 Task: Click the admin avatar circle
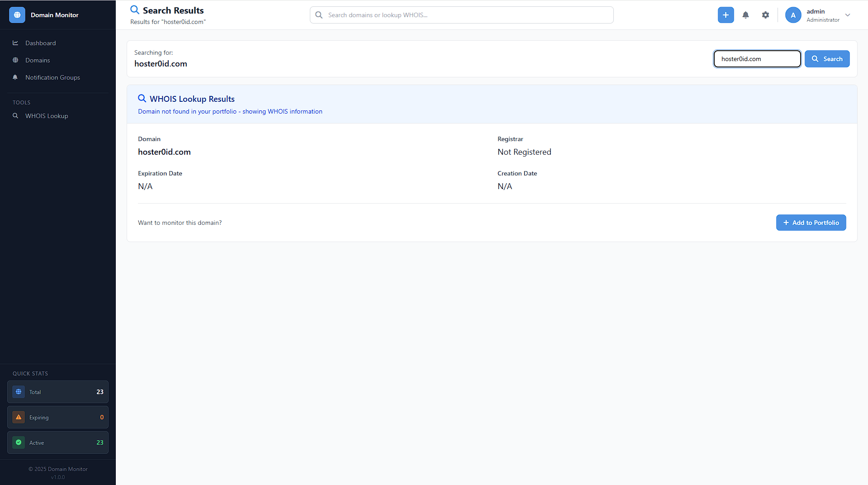tap(793, 15)
